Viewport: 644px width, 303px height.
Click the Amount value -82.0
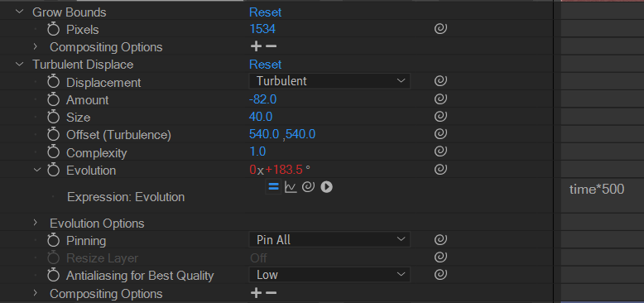tap(262, 100)
